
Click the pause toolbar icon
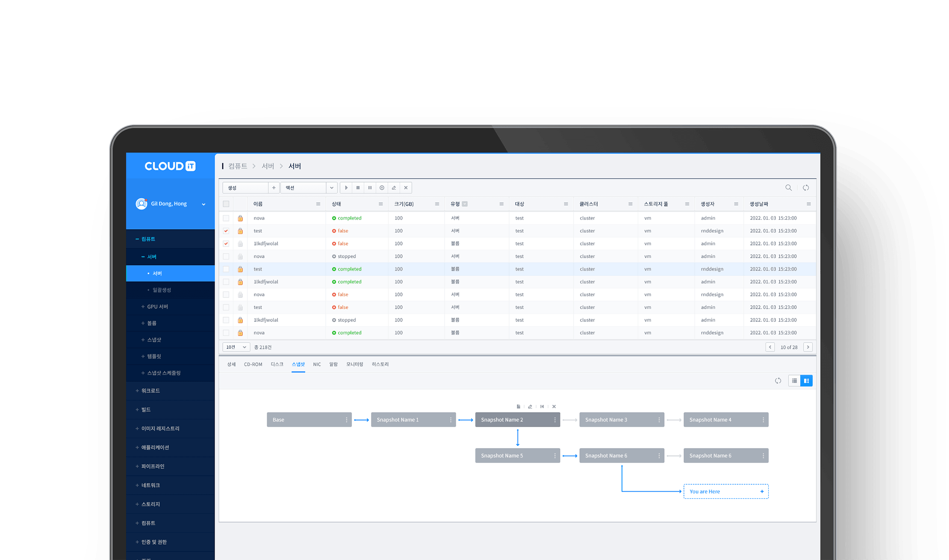coord(370,188)
